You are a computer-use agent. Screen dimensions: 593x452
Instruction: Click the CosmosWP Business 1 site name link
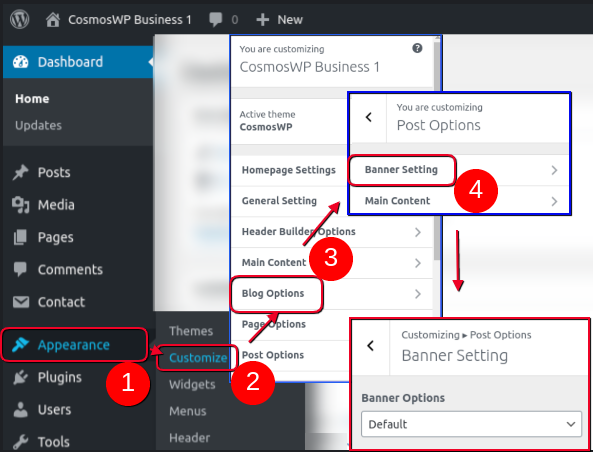[x=130, y=19]
